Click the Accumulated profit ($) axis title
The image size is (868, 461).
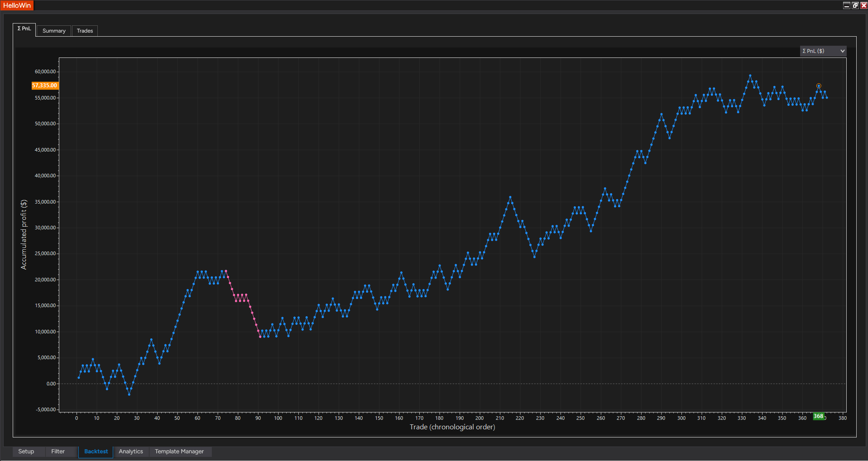tap(24, 234)
